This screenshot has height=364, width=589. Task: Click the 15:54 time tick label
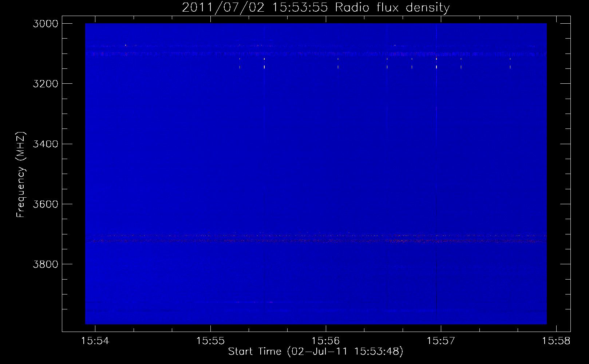[95, 341]
